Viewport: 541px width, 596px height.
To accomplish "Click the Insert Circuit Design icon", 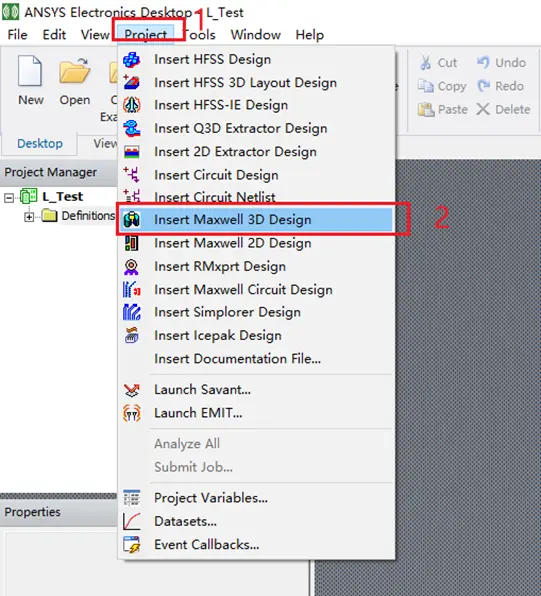I will pos(132,175).
